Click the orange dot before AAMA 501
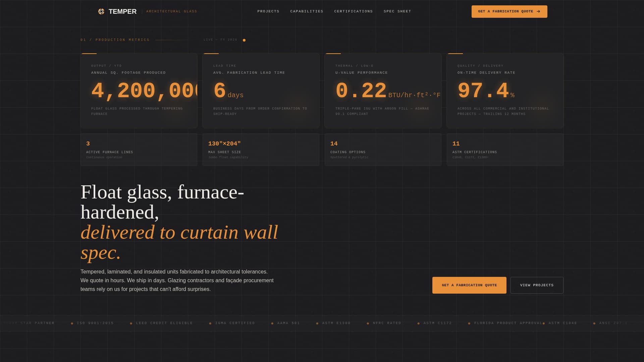The image size is (644, 362). click(x=272, y=323)
